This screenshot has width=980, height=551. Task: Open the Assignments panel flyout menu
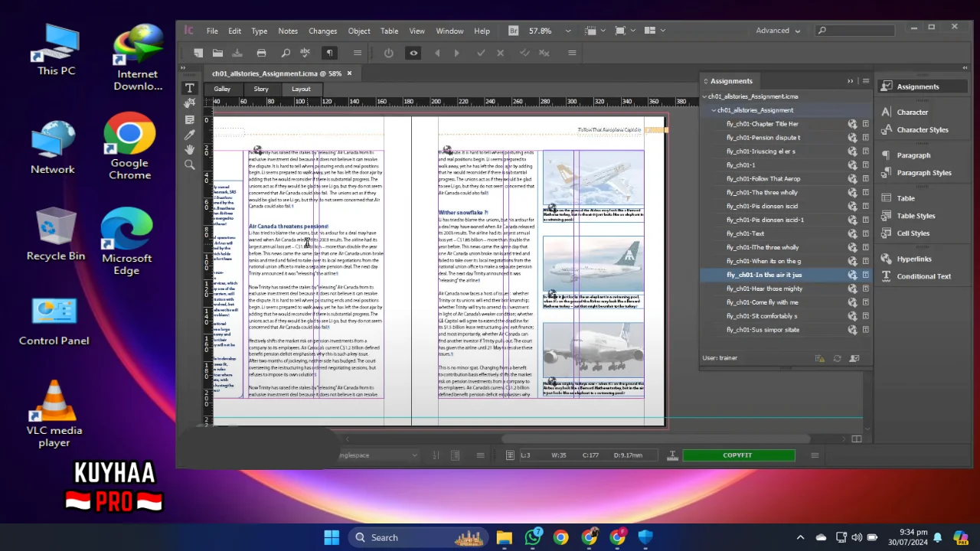865,81
